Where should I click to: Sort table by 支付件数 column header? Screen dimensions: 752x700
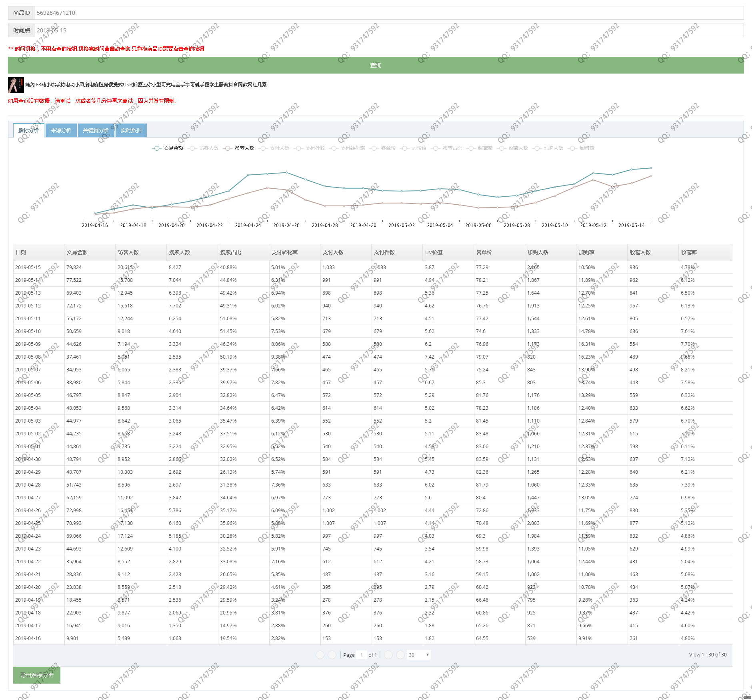coord(397,252)
